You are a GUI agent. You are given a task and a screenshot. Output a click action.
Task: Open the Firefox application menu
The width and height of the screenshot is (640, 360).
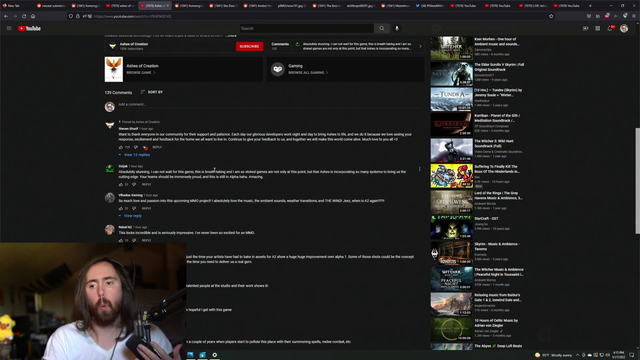click(x=634, y=16)
